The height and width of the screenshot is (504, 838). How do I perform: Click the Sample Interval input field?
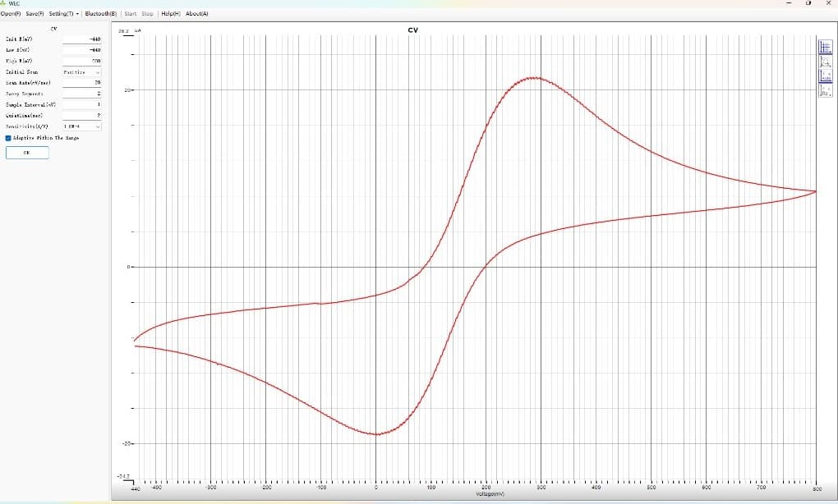click(81, 104)
